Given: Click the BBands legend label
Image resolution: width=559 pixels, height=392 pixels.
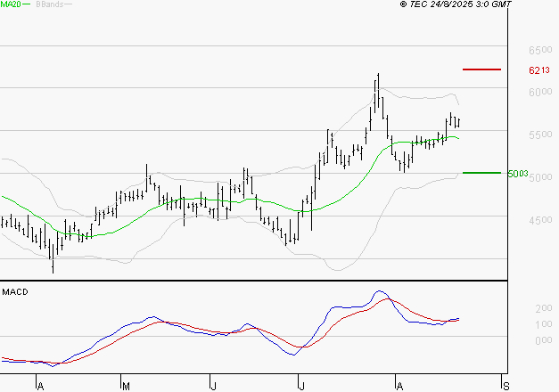Looking at the screenshot, I should [x=50, y=4].
